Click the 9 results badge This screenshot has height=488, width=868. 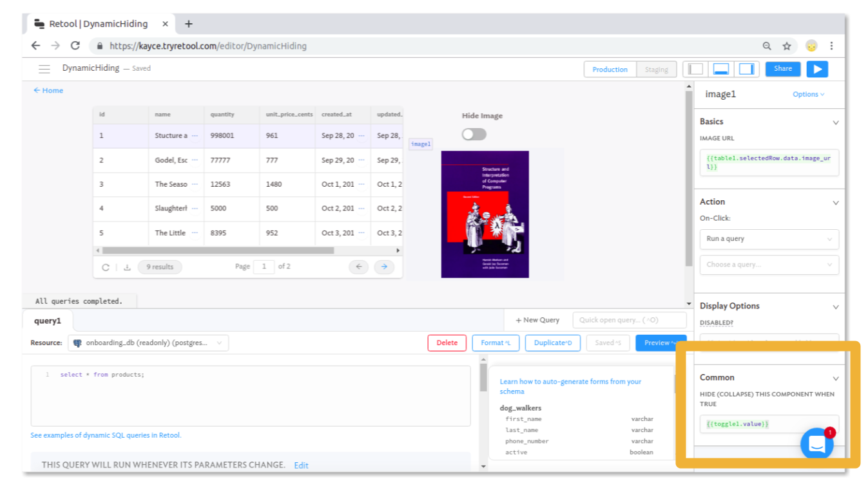[160, 267]
